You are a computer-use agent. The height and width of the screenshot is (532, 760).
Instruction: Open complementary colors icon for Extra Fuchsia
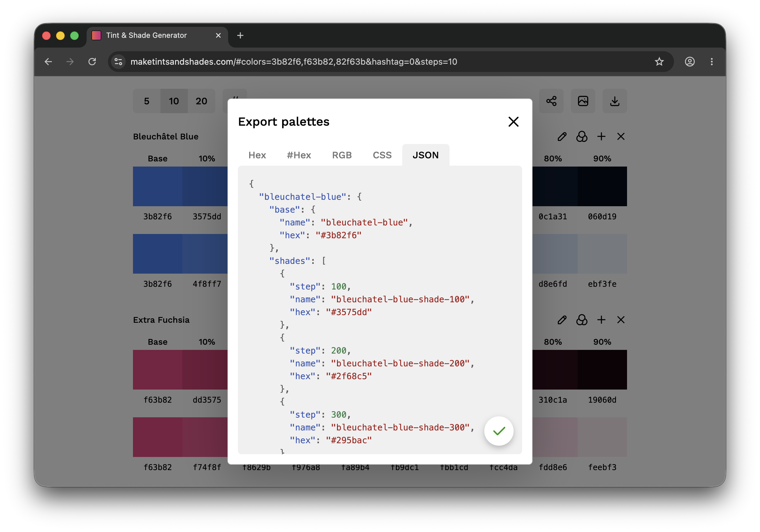pyautogui.click(x=582, y=320)
